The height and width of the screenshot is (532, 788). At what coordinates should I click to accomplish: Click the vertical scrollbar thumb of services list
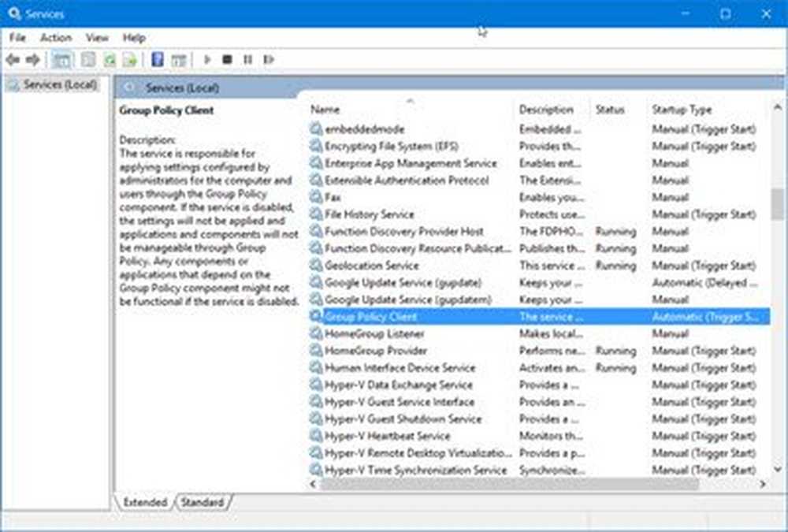pyautogui.click(x=776, y=205)
